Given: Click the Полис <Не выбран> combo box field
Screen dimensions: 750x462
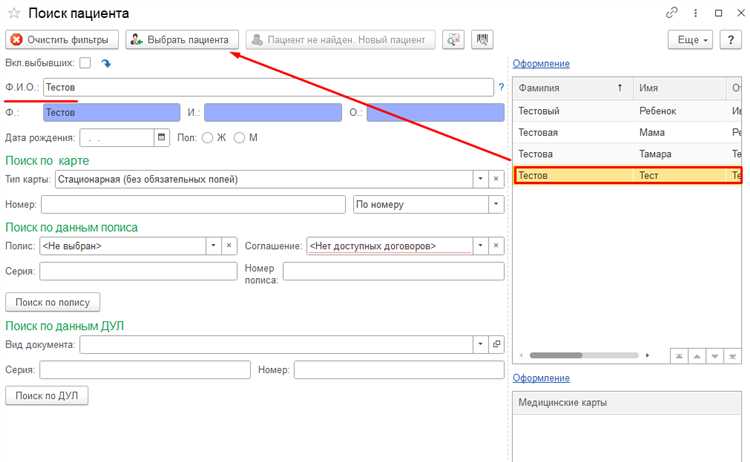Looking at the screenshot, I should pyautogui.click(x=122, y=246).
